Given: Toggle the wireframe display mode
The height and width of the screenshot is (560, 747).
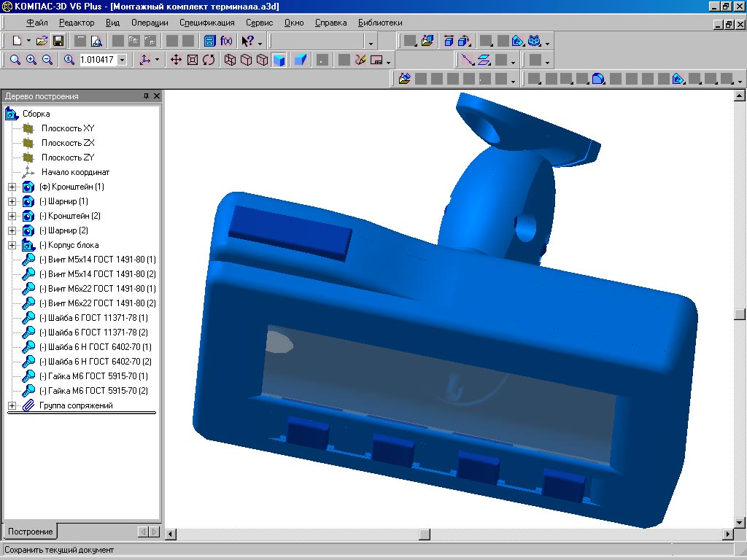Looking at the screenshot, I should coord(231,60).
